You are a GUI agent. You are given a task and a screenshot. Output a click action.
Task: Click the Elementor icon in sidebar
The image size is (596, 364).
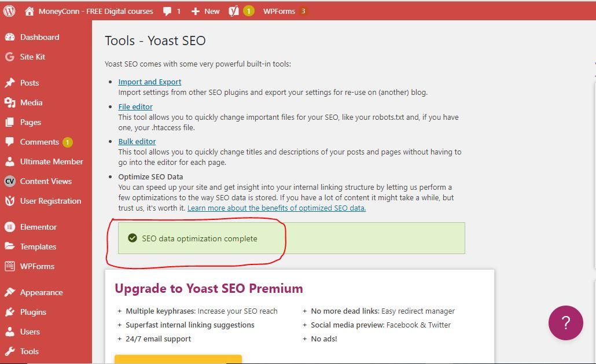pos(9,227)
